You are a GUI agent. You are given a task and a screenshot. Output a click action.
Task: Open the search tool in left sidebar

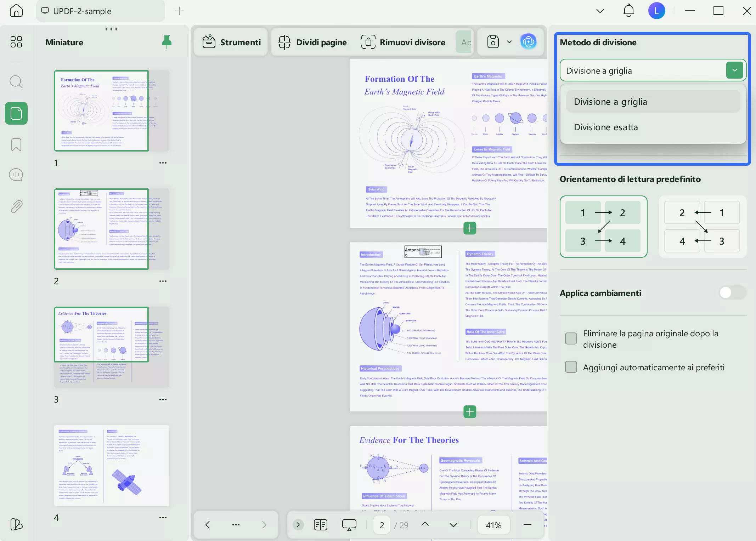[x=16, y=82]
